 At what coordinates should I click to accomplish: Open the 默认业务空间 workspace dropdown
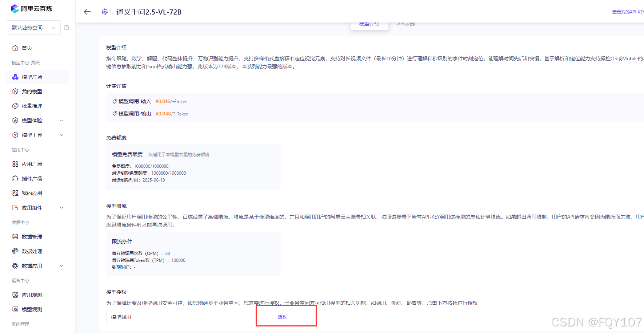(x=33, y=28)
